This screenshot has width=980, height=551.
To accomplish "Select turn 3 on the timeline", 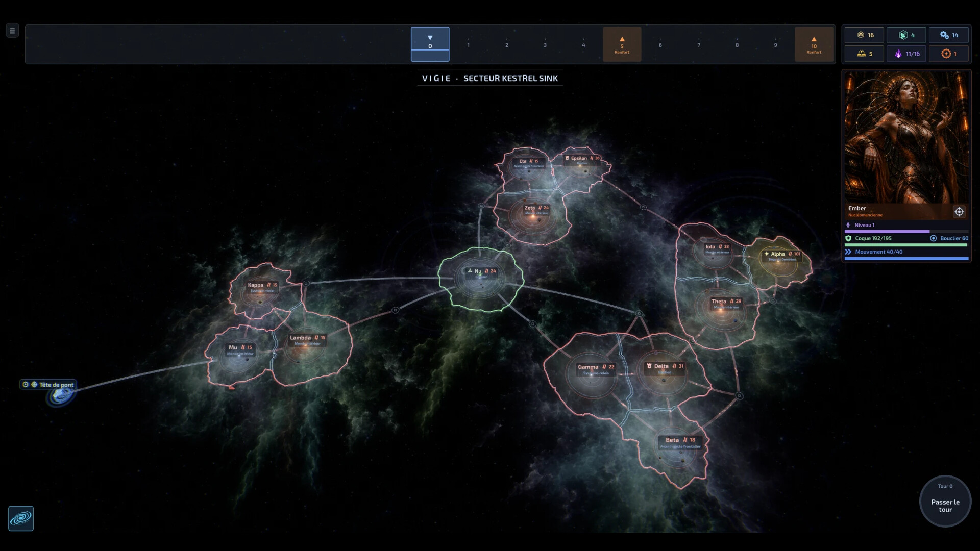I will click(x=545, y=44).
